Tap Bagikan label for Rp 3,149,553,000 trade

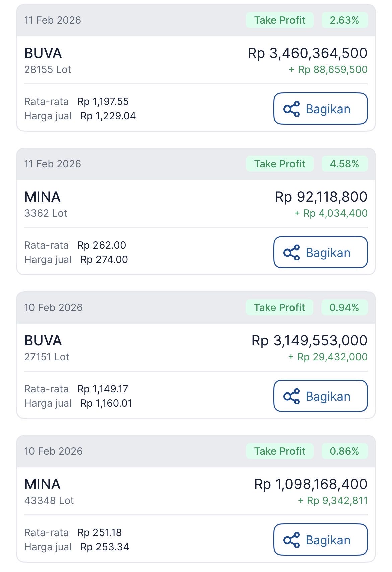point(328,397)
